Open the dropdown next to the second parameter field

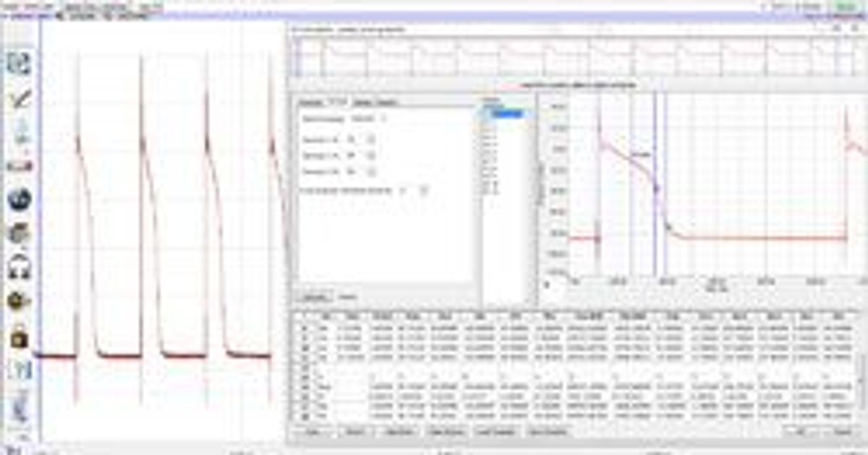click(370, 156)
